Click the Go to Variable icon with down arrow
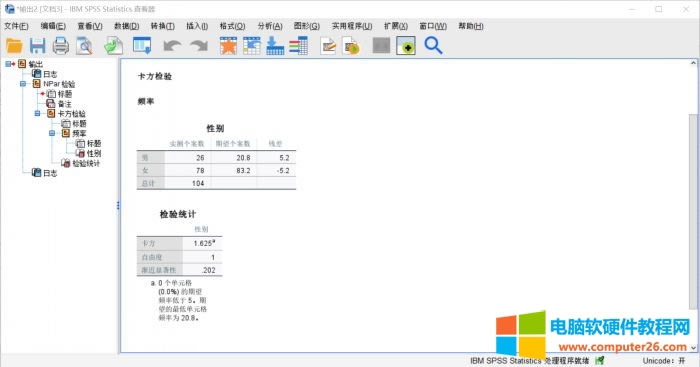This screenshot has height=367, width=700. click(x=275, y=46)
